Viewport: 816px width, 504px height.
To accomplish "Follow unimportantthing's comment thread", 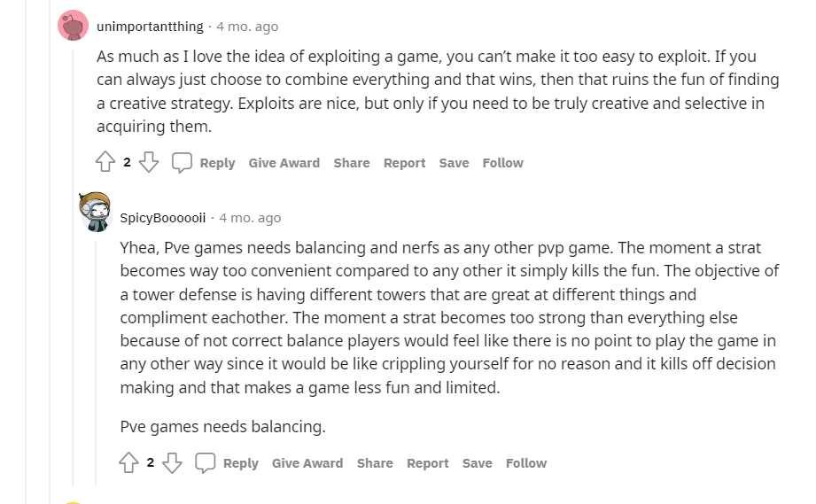I will (x=502, y=163).
